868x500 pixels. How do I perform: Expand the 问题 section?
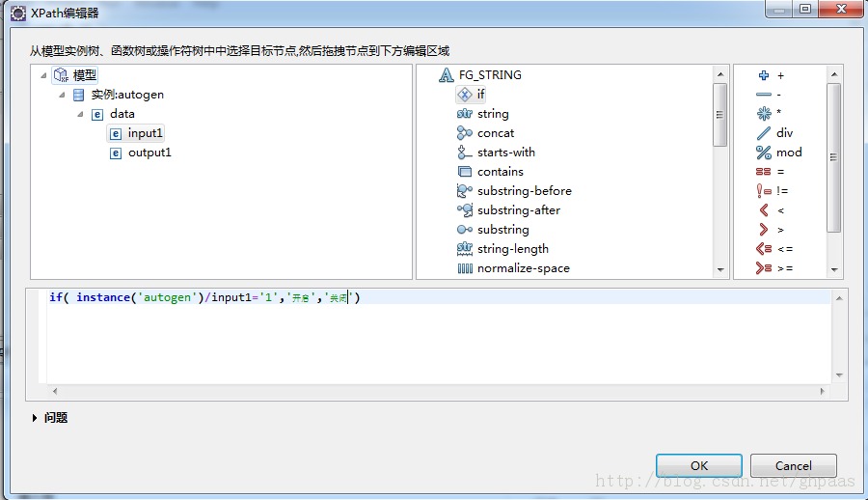click(36, 418)
